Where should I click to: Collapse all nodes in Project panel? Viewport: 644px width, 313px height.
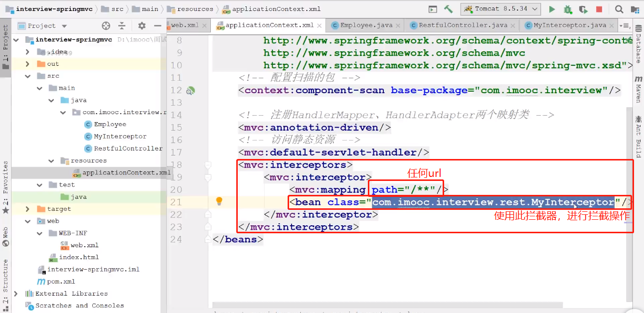[x=122, y=26]
